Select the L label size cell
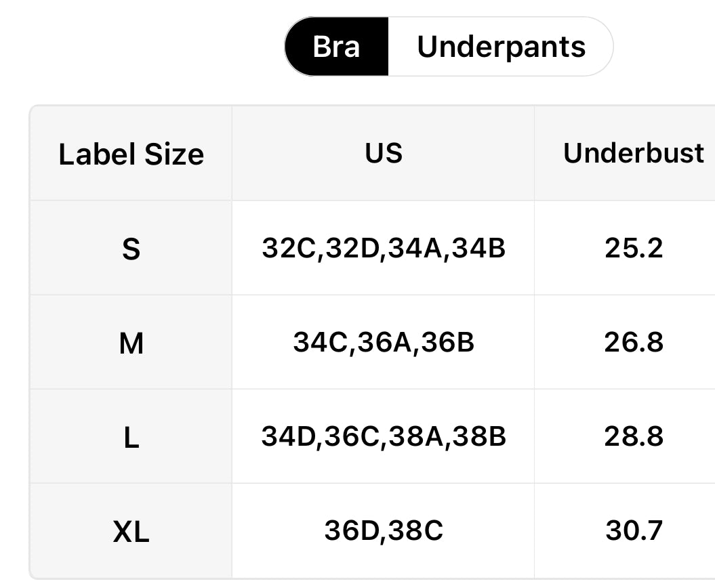Screen dimensions: 715x588 [x=131, y=438]
